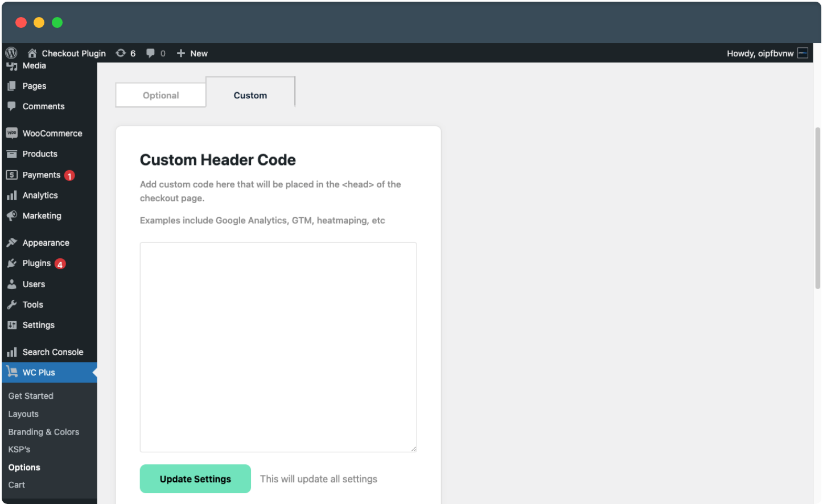The image size is (823, 504).
Task: Click Howdy, oipfbvnw account text
Action: [x=760, y=53]
